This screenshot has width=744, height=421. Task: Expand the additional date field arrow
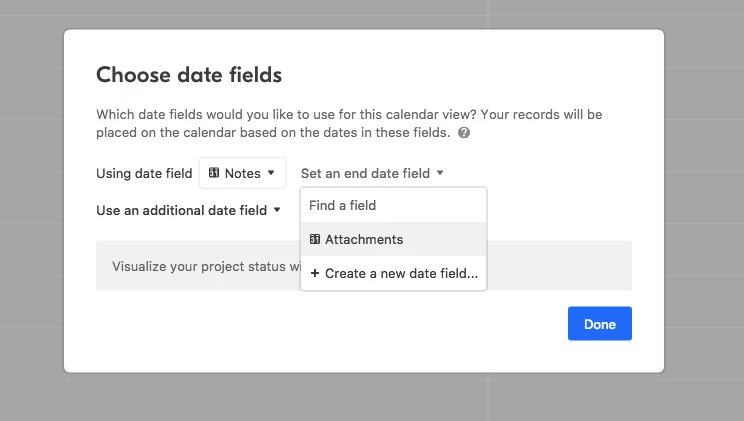click(x=277, y=210)
